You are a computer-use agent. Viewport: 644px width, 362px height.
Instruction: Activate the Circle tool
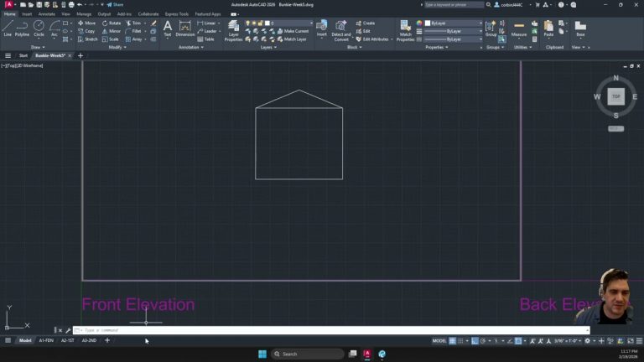[39, 28]
